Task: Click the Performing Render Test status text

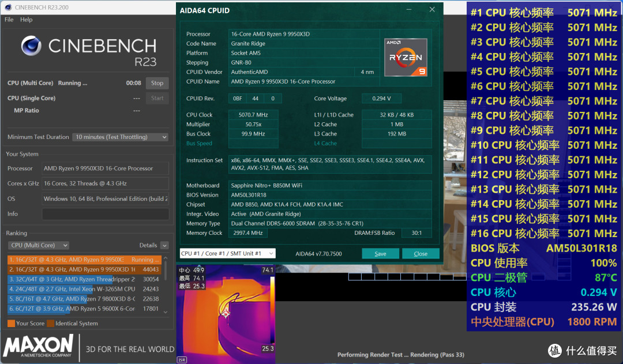Action: [x=400, y=355]
